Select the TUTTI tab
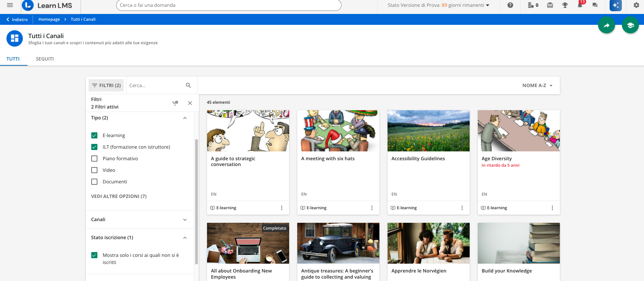The image size is (644, 281). coord(13,59)
